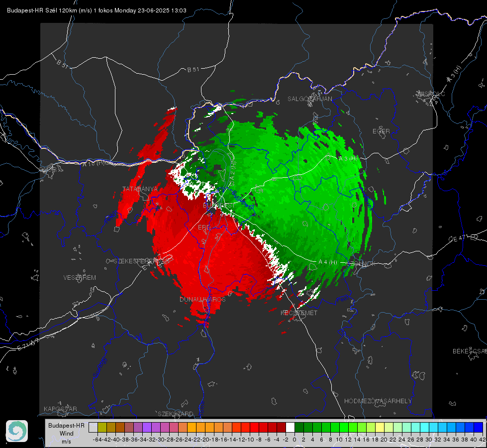Pick the dark blue swatch between 40 and 42
The image size is (487, 448).
coord(479,427)
